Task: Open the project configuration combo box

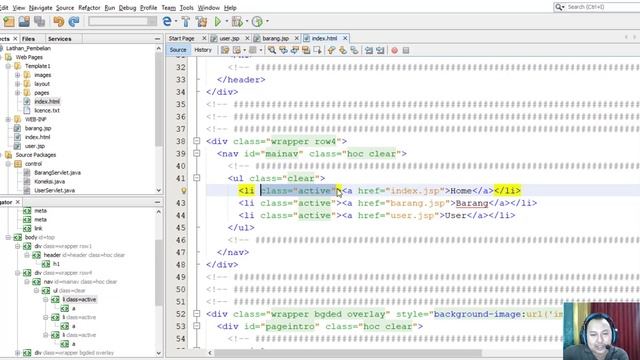Action: pos(122,21)
